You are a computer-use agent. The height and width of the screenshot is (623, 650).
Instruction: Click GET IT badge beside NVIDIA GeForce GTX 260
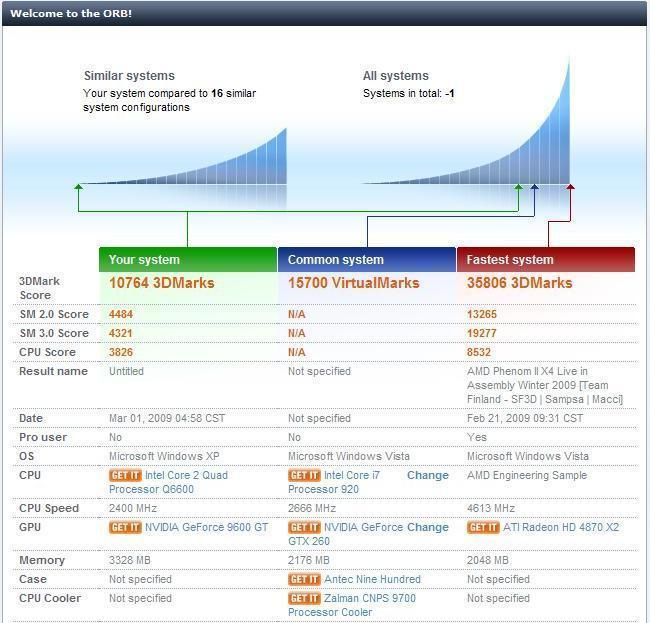pos(304,527)
